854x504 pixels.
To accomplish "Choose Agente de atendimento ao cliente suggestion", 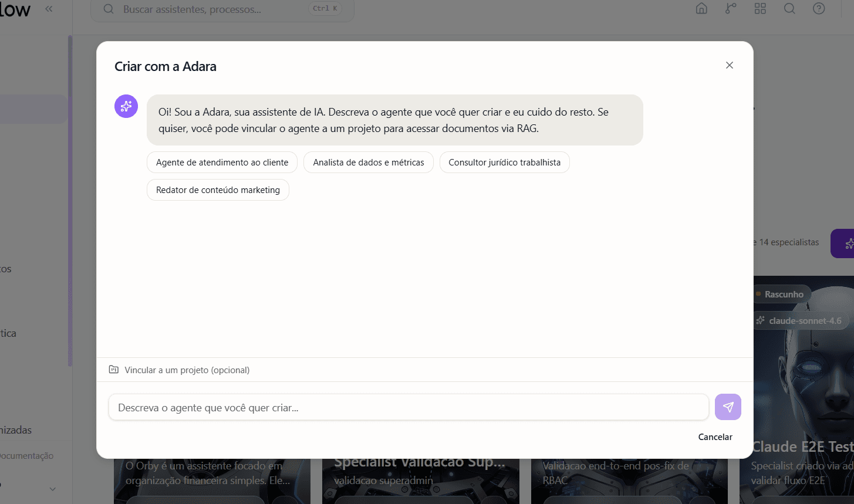I will coord(222,163).
